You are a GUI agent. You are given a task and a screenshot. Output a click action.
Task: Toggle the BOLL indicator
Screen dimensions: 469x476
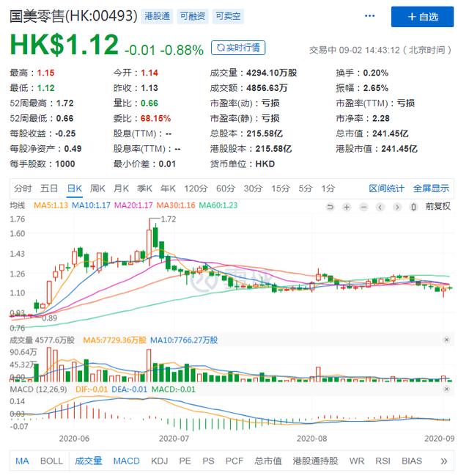click(x=51, y=461)
